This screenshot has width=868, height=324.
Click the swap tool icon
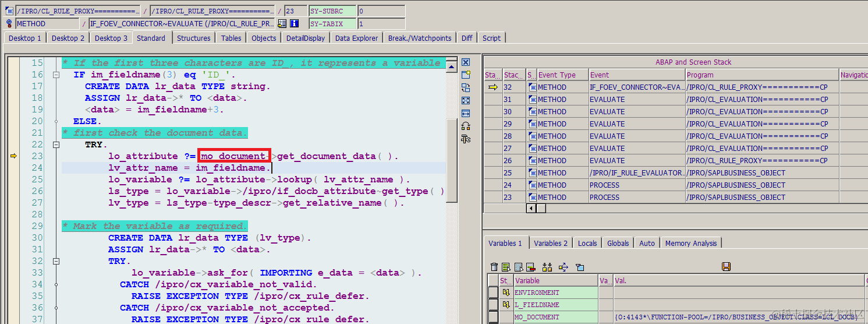[466, 88]
